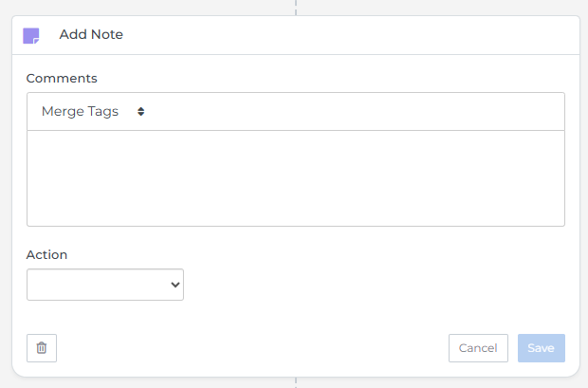This screenshot has width=588, height=388.
Task: Cancel adding the note
Action: click(x=478, y=348)
